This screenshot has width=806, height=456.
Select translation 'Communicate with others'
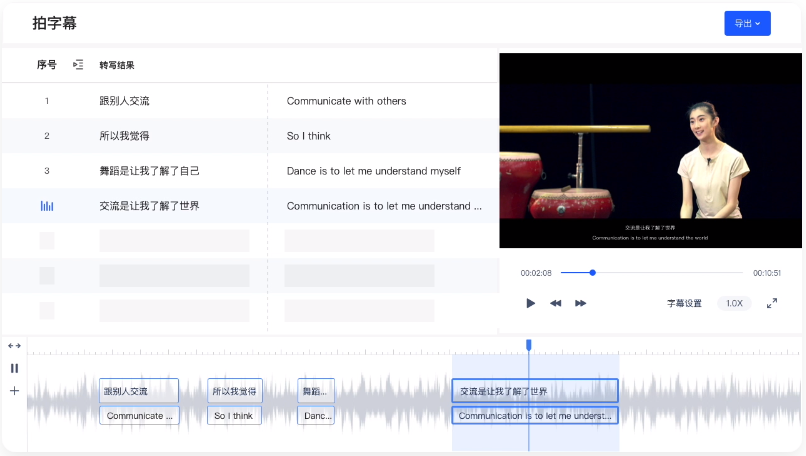[x=346, y=101]
